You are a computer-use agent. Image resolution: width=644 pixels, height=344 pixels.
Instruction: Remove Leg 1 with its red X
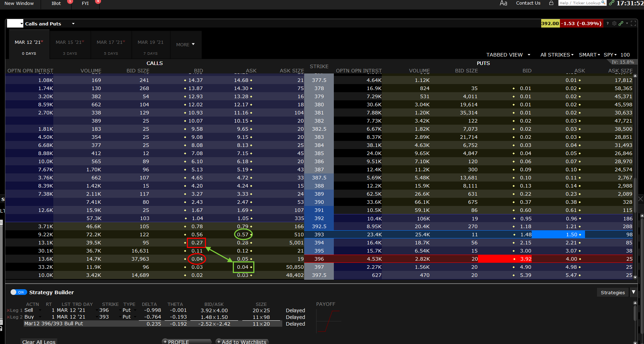(8, 310)
